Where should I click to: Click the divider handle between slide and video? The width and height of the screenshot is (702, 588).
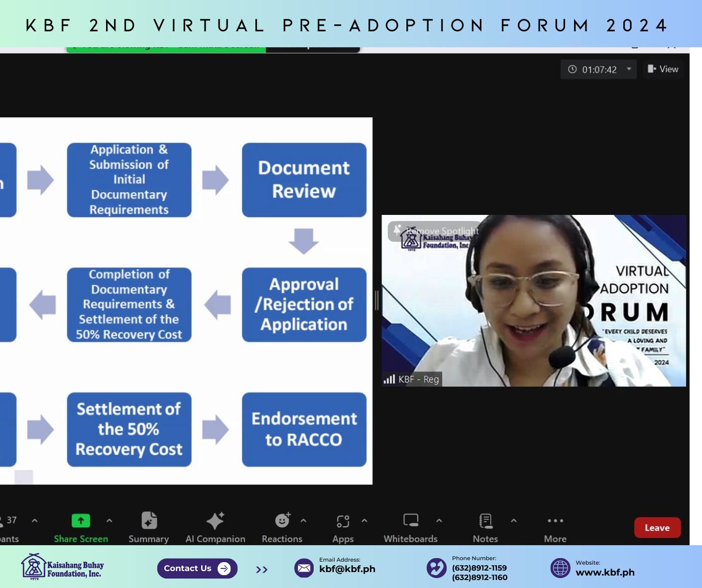[377, 300]
